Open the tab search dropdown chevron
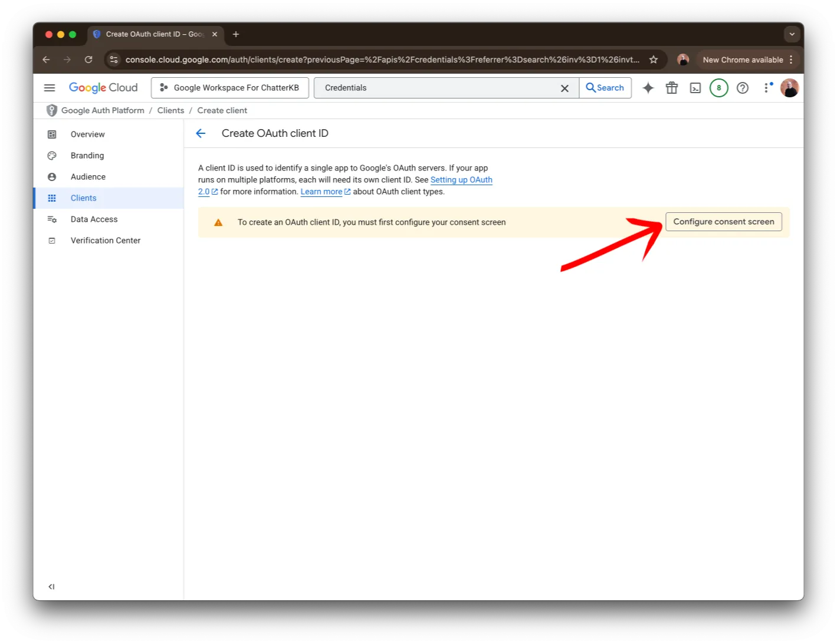This screenshot has height=644, width=837. point(792,34)
